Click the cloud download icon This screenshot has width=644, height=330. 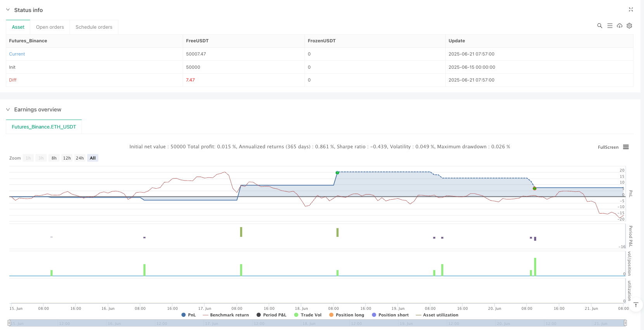[x=620, y=26]
